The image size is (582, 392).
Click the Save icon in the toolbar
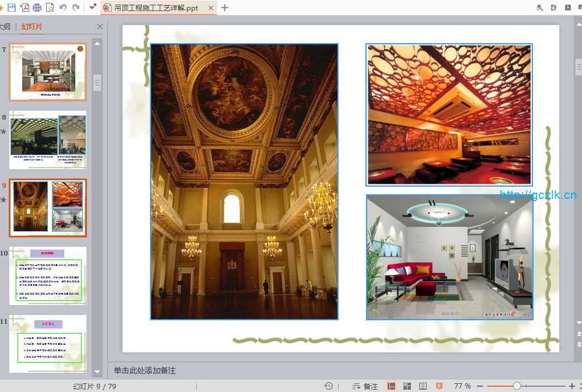pos(11,8)
